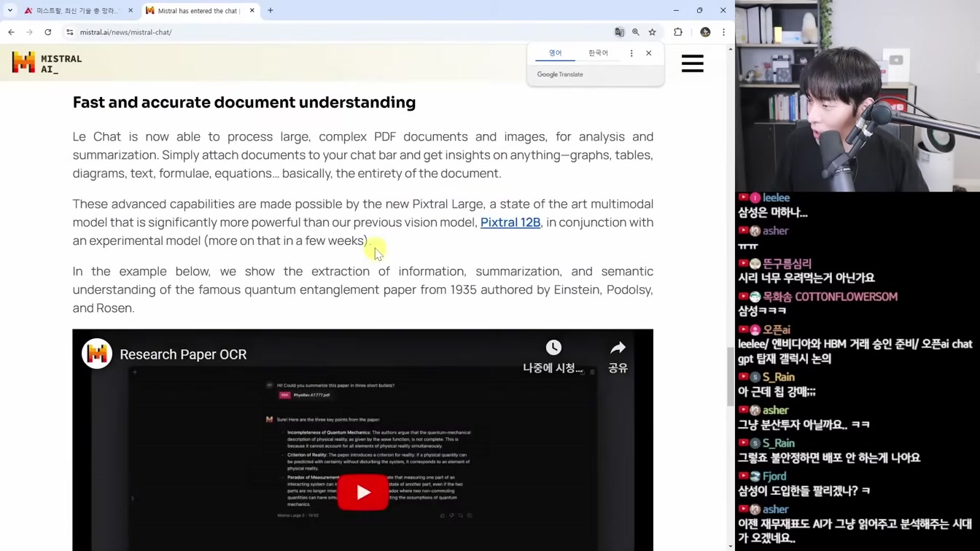Screen dimensions: 980x551
Task: Bookmark this page with the star icon
Action: click(653, 32)
